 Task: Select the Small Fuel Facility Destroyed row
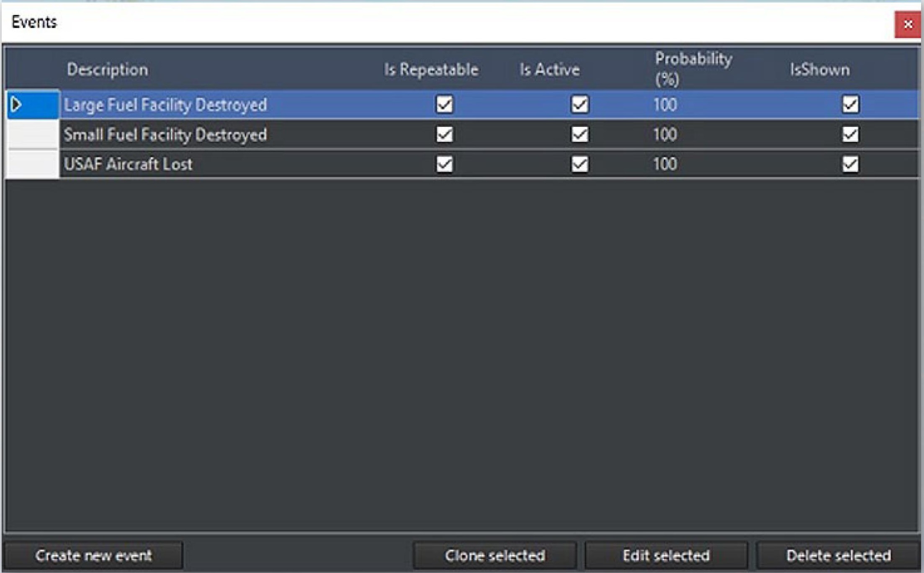pos(165,135)
